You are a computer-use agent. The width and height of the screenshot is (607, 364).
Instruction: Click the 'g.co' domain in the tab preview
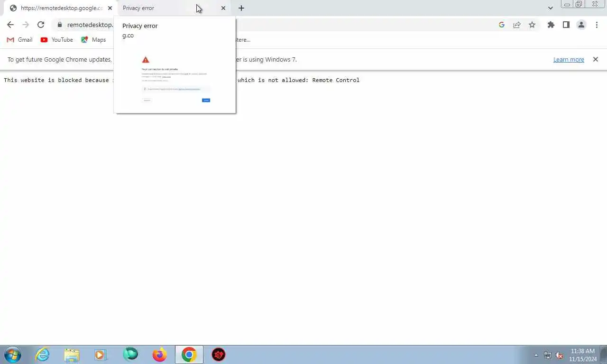[128, 36]
